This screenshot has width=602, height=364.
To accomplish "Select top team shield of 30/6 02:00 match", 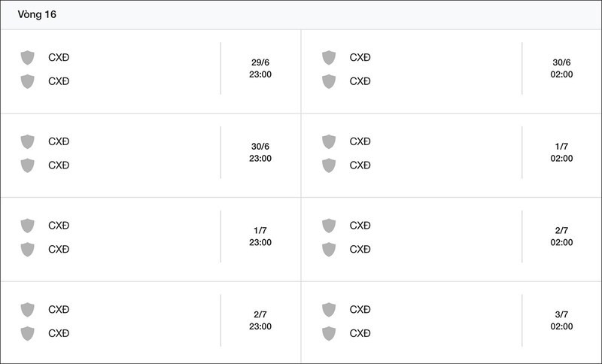I will click(329, 58).
